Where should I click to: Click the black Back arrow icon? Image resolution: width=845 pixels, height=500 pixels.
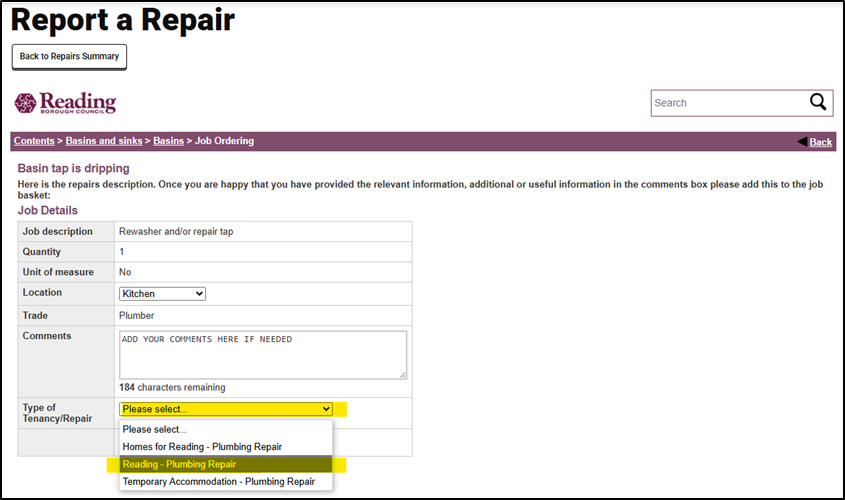pyautogui.click(x=802, y=141)
